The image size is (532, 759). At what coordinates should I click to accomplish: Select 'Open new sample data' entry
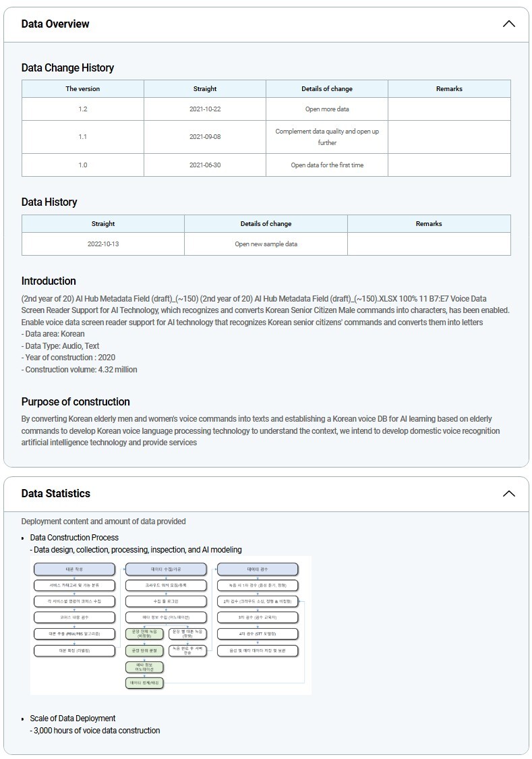[266, 244]
